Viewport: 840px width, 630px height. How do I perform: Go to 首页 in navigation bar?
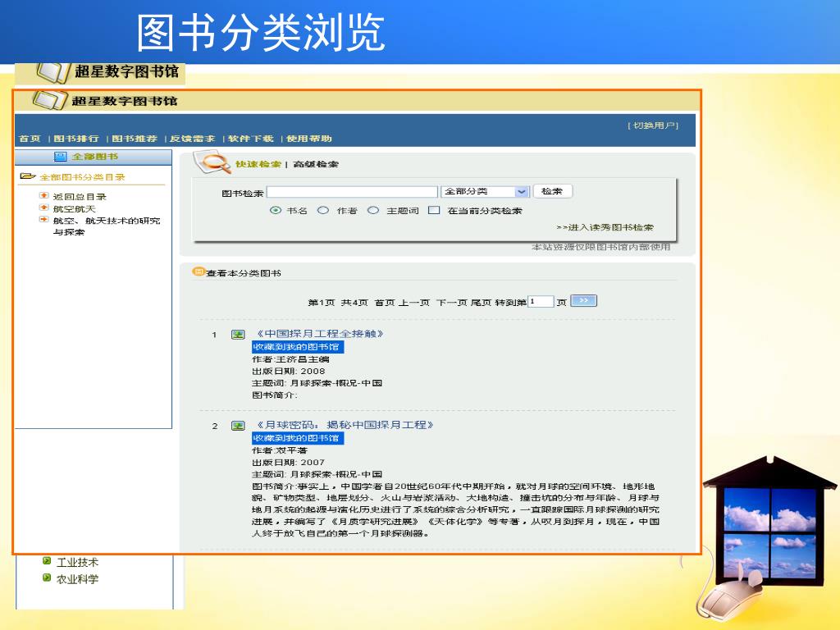click(30, 138)
